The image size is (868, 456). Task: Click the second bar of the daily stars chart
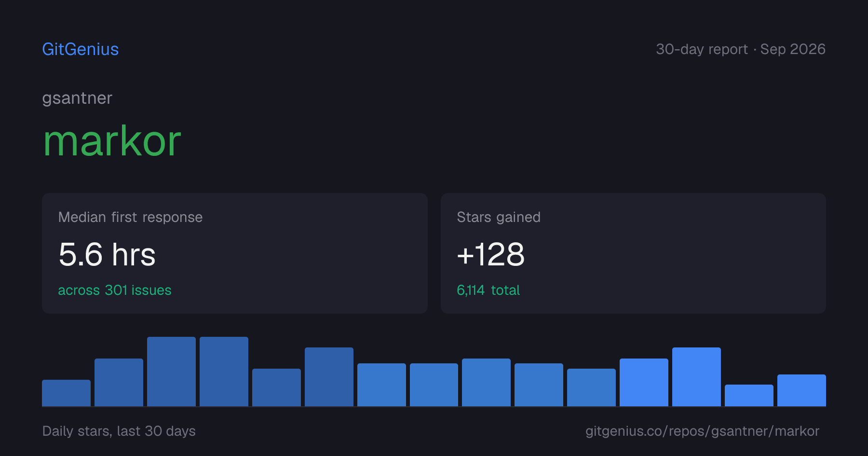coord(119,382)
